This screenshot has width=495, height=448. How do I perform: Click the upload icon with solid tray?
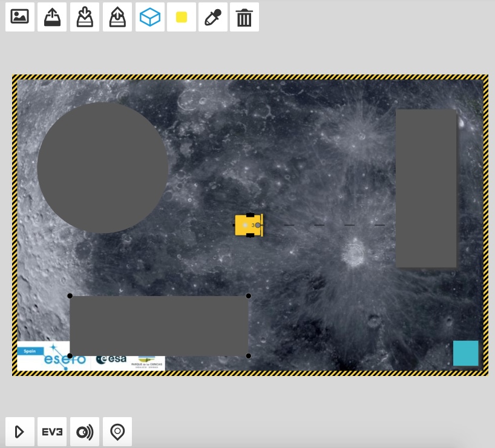click(x=53, y=17)
